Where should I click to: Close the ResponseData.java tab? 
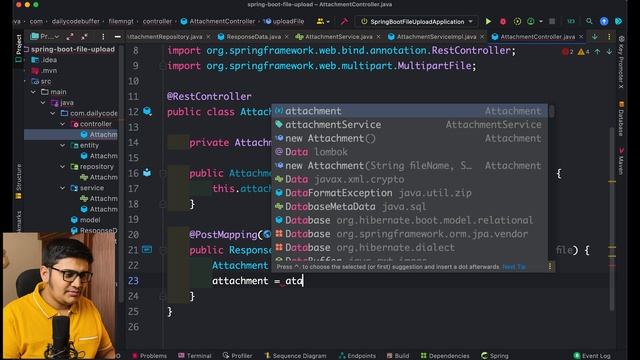click(287, 37)
